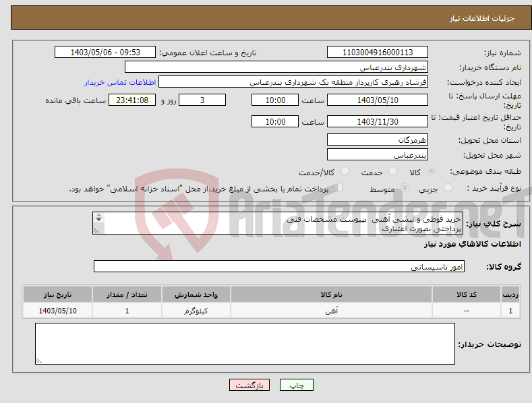Click the resize handle of توضیحات خریدار box
532x403 pixels.
click(38, 361)
